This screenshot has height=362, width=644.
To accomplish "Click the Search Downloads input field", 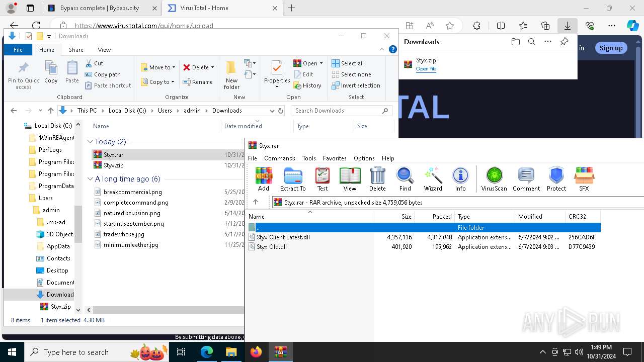I will click(337, 111).
